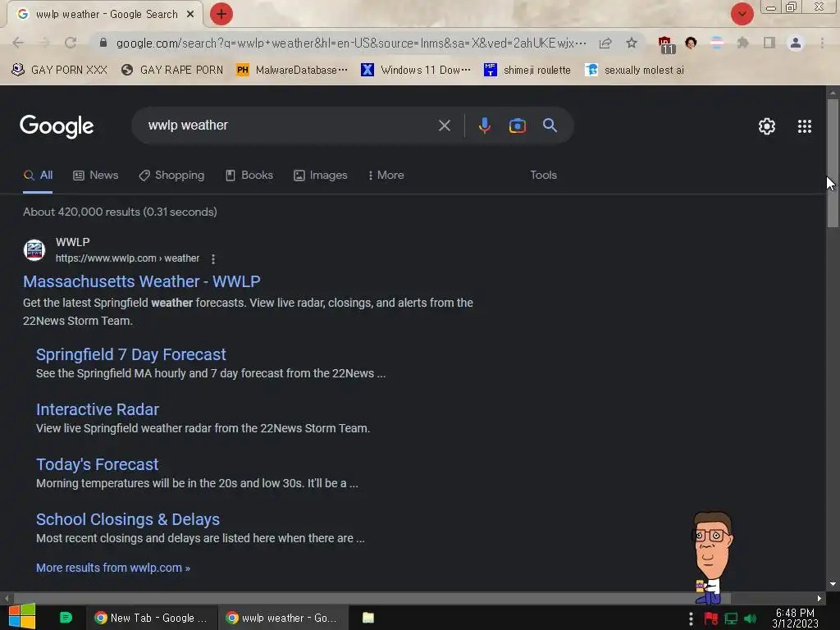Viewport: 840px width, 630px height.
Task: Open the red tab search dropdown
Action: [742, 14]
